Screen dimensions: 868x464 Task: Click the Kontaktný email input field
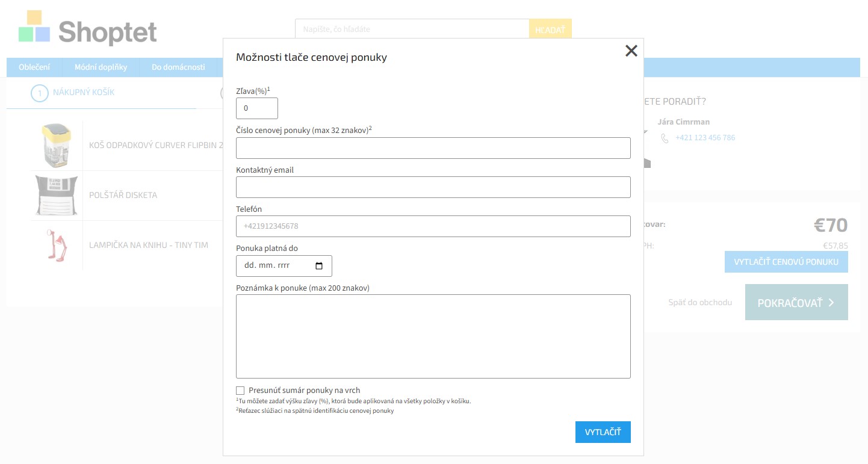point(433,187)
